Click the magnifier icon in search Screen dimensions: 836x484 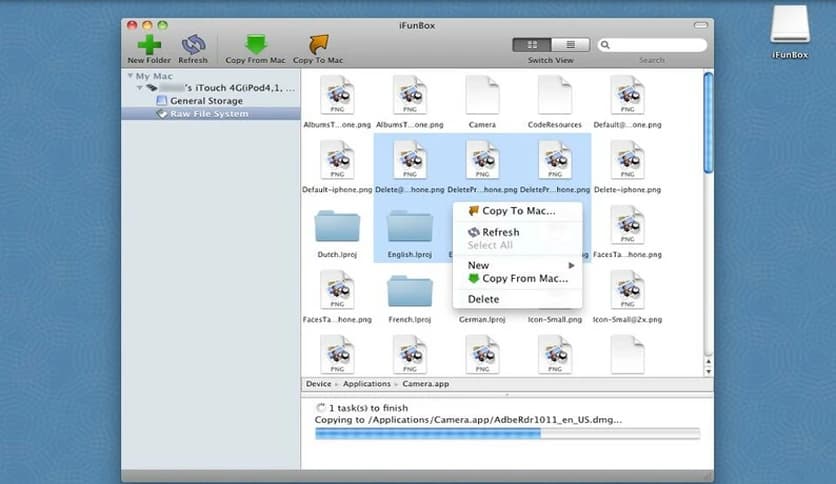point(605,45)
